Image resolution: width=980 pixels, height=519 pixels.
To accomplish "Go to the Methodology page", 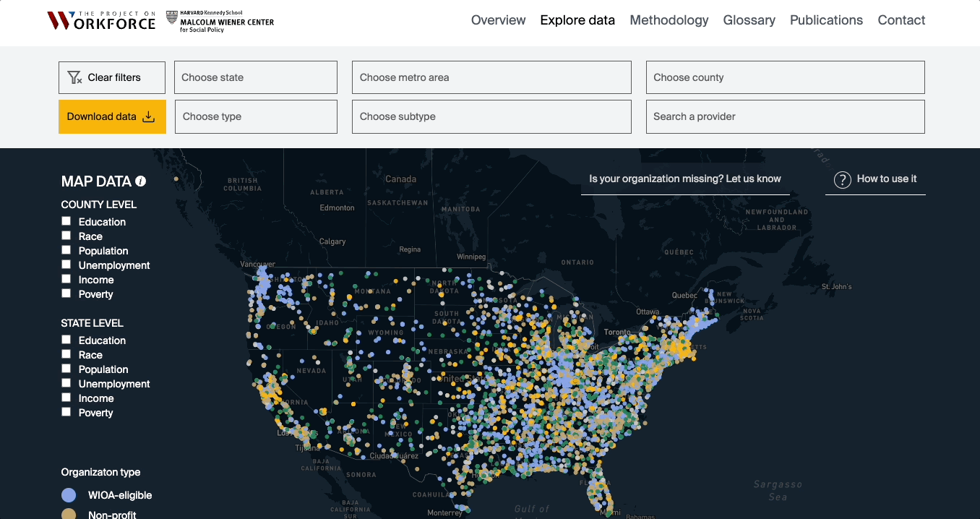I will tap(669, 20).
